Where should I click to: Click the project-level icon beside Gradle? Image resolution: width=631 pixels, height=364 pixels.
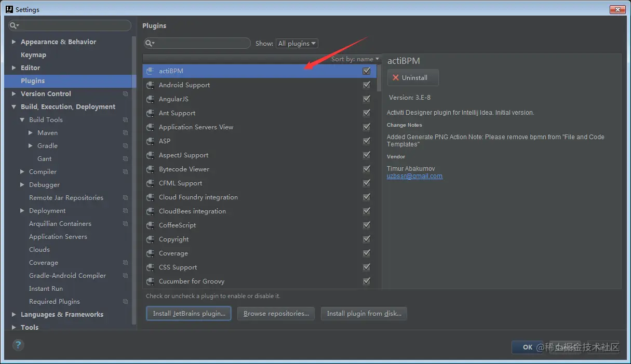tap(125, 146)
